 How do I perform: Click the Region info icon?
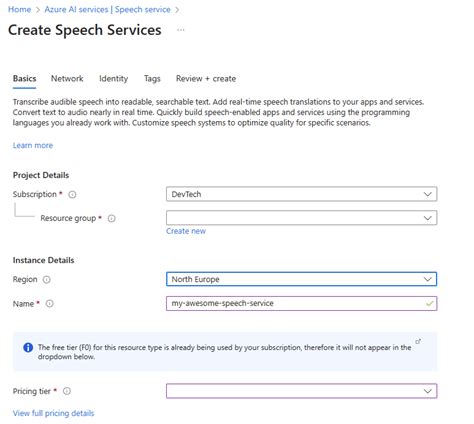(47, 279)
